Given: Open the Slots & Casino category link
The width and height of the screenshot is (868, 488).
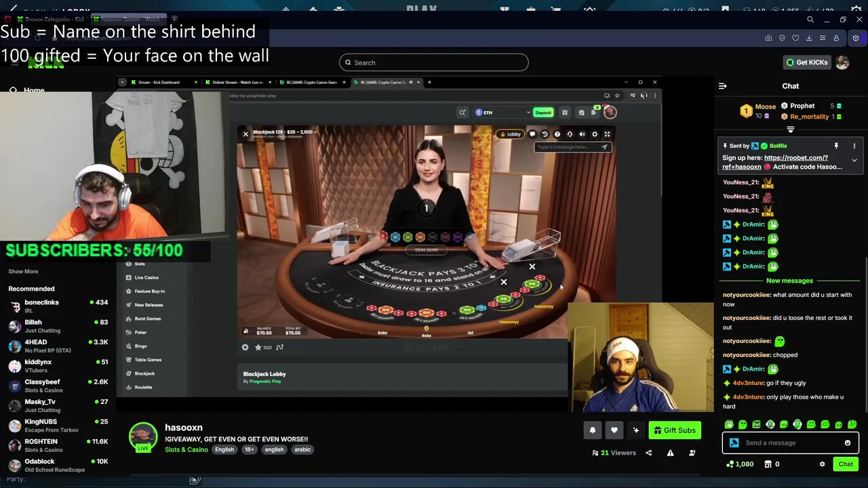Looking at the screenshot, I should tap(186, 449).
